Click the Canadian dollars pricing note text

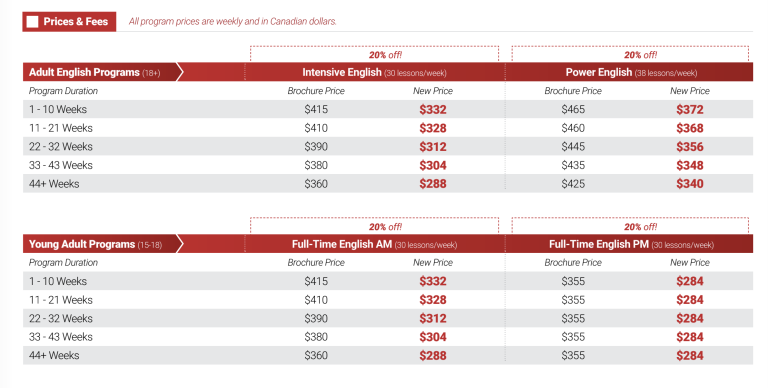point(233,22)
